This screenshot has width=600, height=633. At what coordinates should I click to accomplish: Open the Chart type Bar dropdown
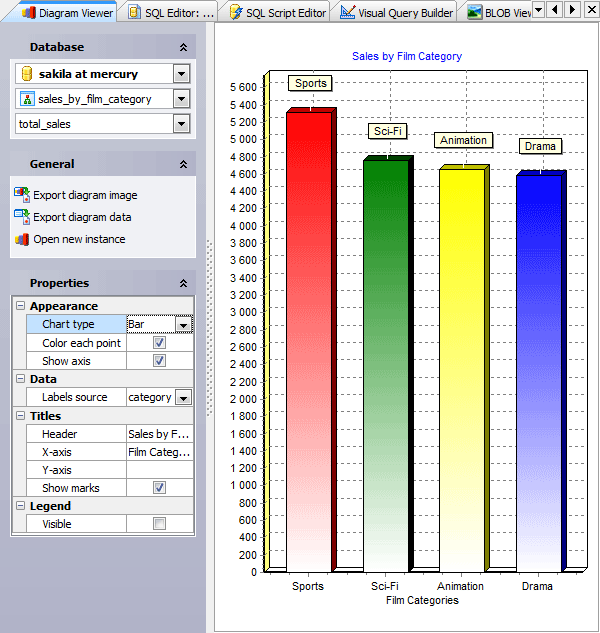click(183, 324)
